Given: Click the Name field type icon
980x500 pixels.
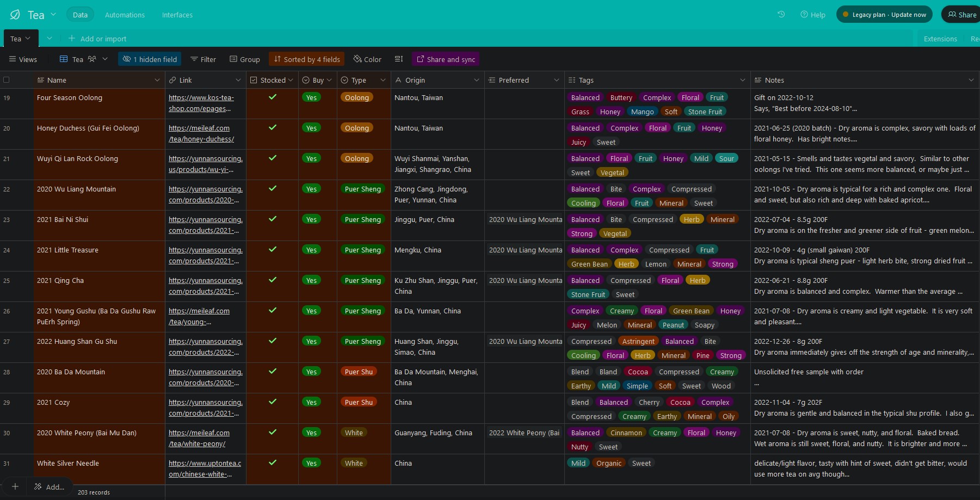Looking at the screenshot, I should coord(40,80).
